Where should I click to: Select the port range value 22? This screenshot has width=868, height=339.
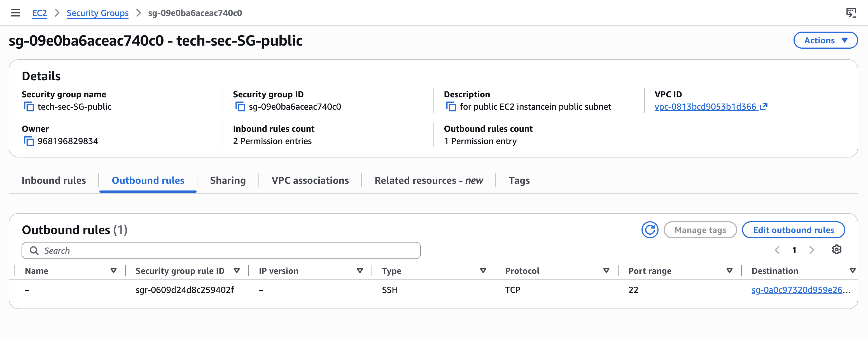tap(633, 290)
